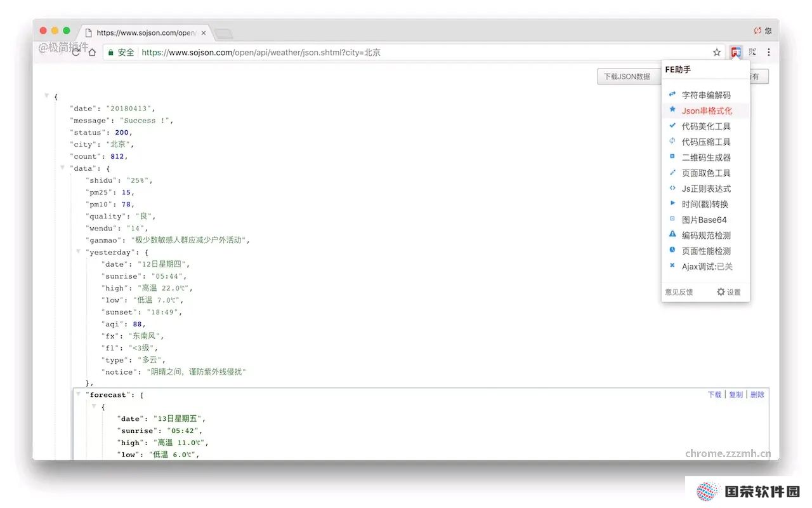812x508 pixels.
Task: Open 设置 with the gear icon
Action: tap(728, 292)
